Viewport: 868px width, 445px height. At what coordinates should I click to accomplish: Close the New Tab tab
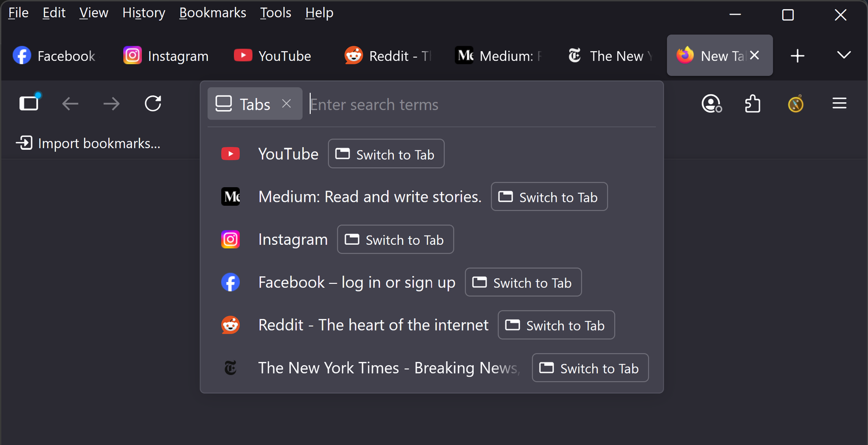[x=755, y=55]
